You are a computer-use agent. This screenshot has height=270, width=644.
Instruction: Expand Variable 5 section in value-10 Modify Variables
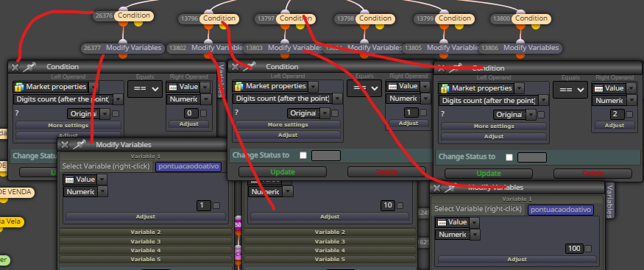click(330, 259)
